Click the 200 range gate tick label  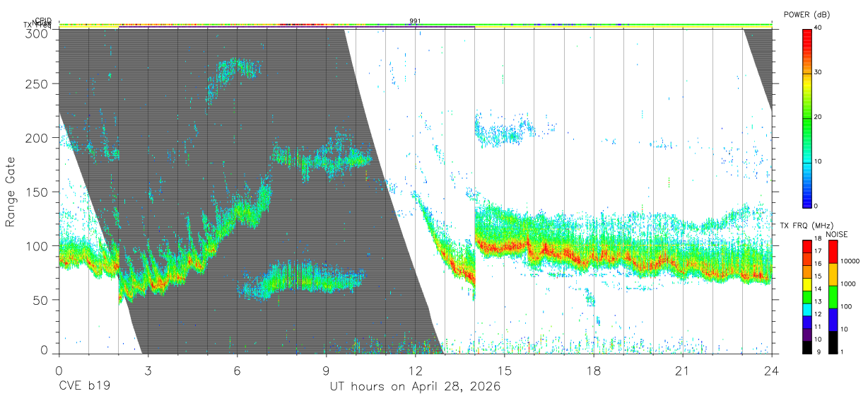pyautogui.click(x=38, y=137)
